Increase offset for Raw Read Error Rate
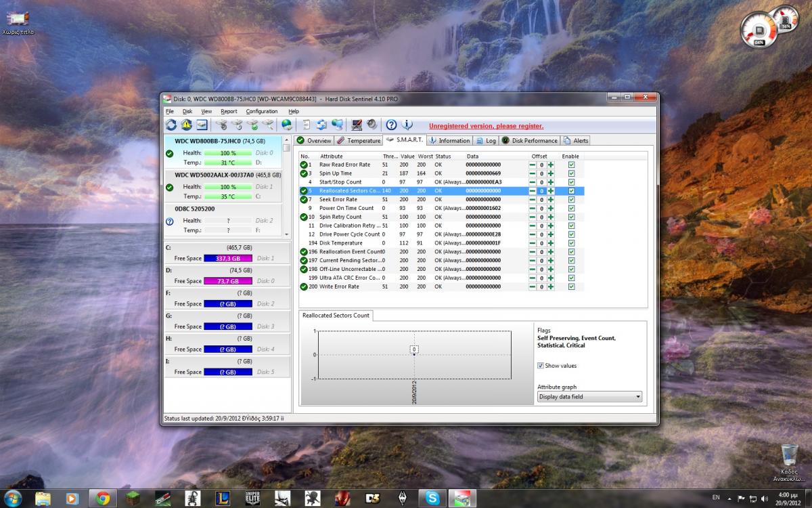Viewport: 812px width, 508px height. (551, 165)
